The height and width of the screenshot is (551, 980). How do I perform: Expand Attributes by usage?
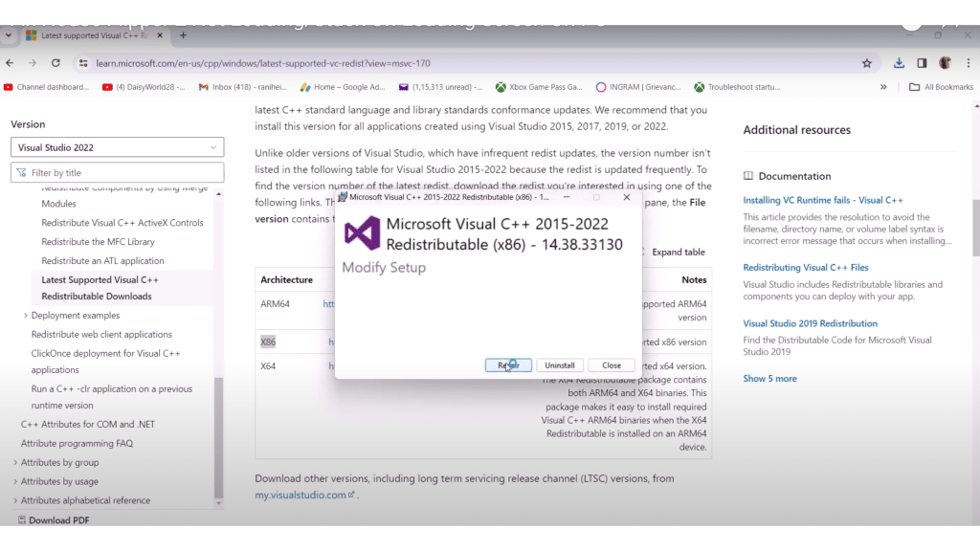tap(15, 482)
